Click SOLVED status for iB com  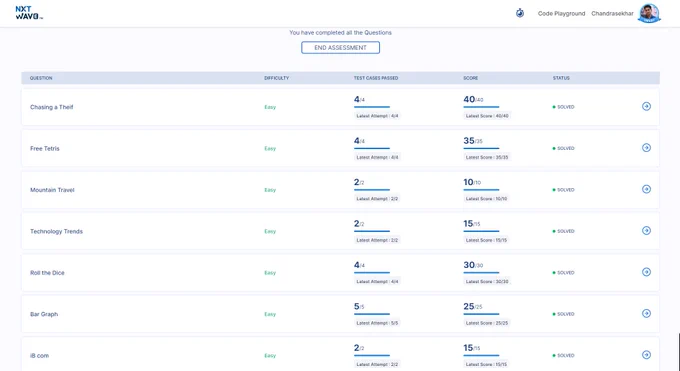pyautogui.click(x=563, y=355)
